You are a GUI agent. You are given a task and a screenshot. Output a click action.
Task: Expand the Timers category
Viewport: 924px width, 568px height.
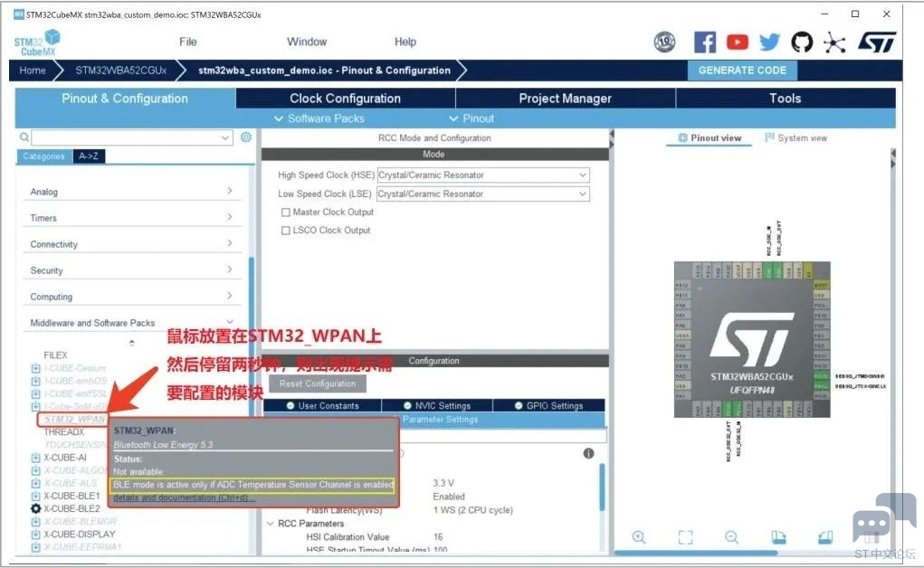132,217
